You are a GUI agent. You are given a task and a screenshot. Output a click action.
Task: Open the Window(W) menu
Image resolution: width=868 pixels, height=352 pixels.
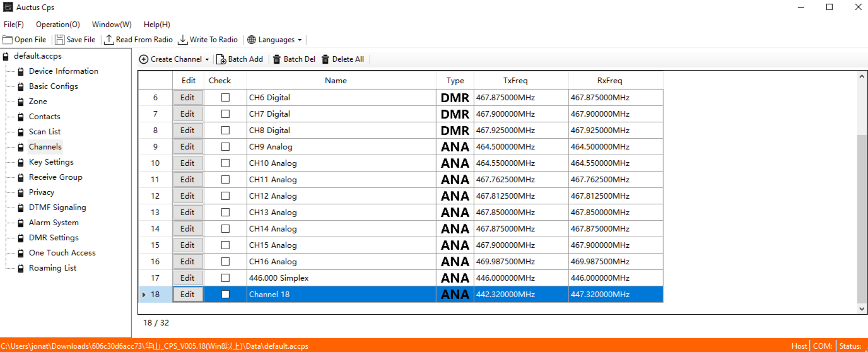(112, 25)
